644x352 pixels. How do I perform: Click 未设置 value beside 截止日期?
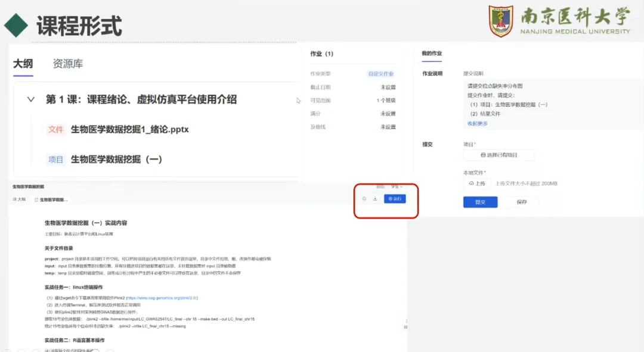(x=388, y=87)
